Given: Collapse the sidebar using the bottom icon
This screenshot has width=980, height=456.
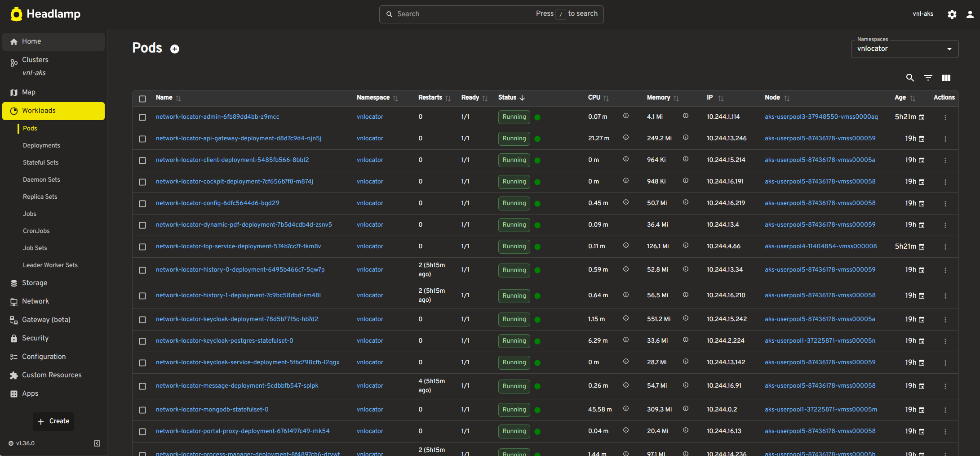Looking at the screenshot, I should (97, 443).
